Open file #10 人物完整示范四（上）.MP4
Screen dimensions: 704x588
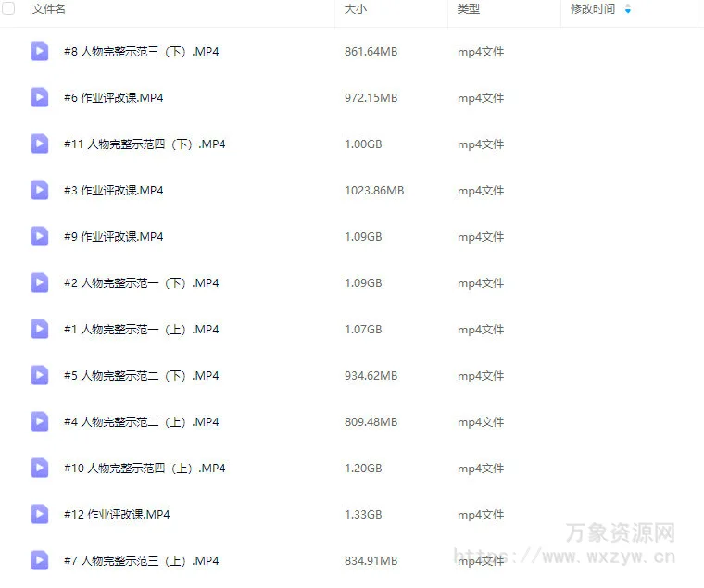(145, 468)
